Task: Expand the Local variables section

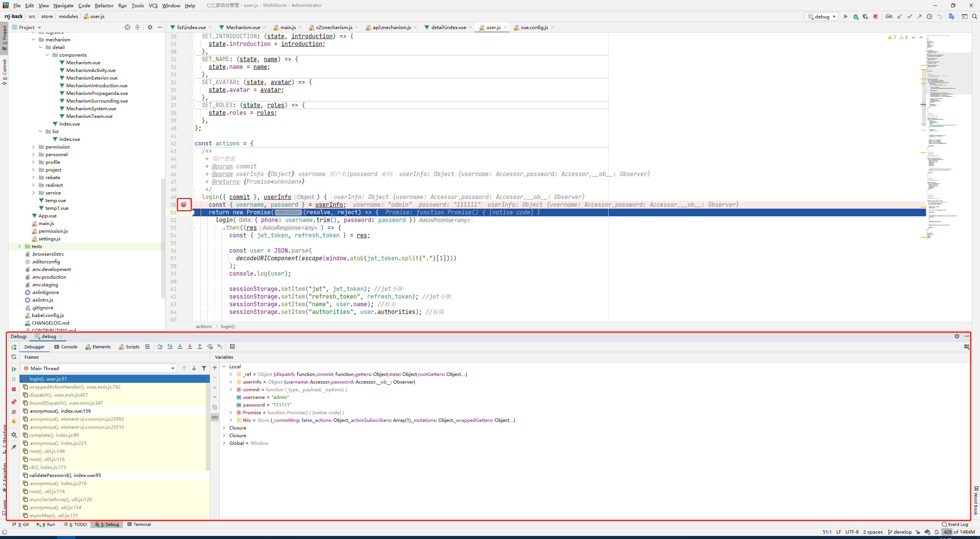Action: [x=225, y=366]
